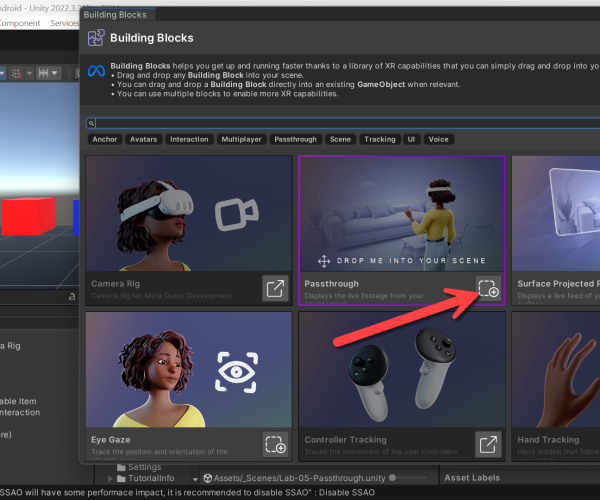Click the Hand Tracking block title text
600x500 pixels.
coord(548,440)
